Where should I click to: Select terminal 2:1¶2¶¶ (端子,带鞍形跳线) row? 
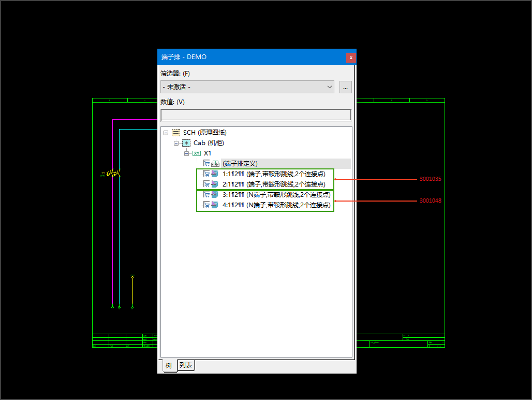274,184
